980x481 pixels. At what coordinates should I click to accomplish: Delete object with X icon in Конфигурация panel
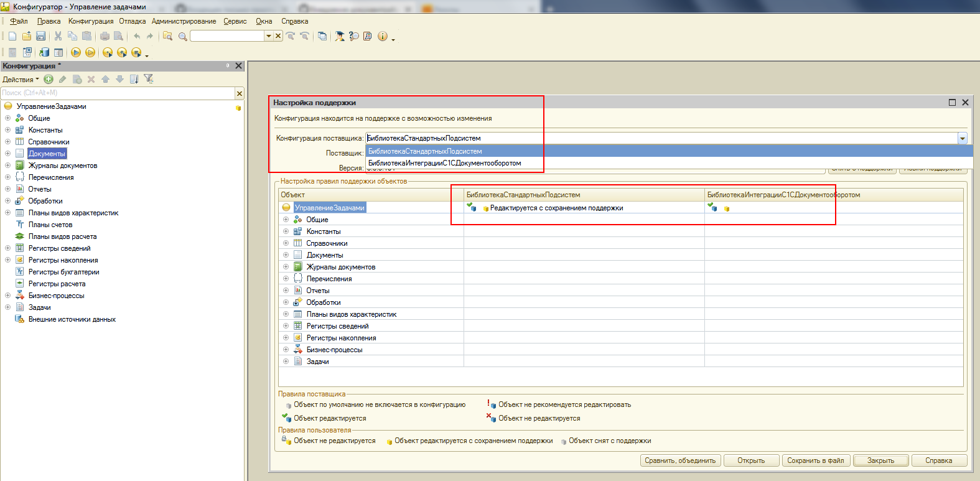91,79
